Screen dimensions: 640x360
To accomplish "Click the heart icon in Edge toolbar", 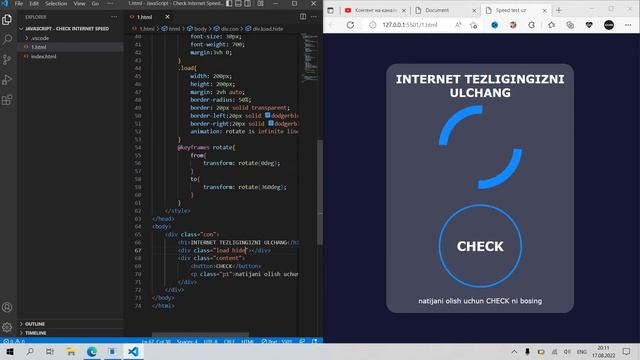I will [589, 25].
